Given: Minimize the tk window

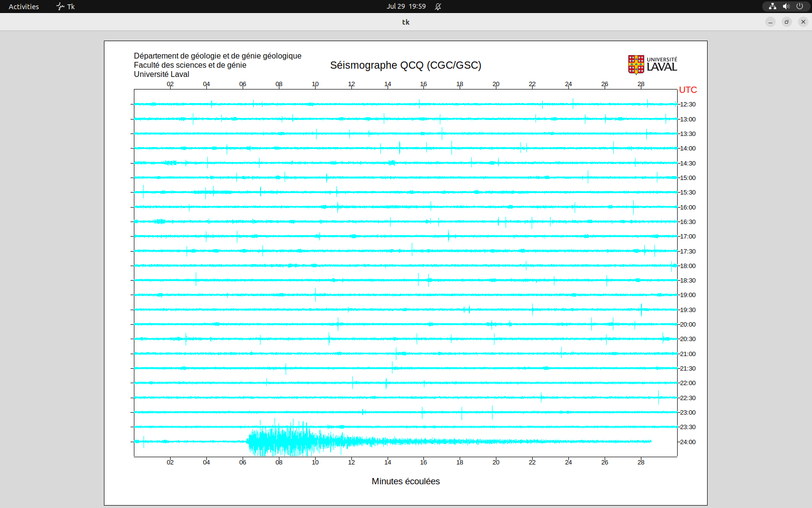Looking at the screenshot, I should point(770,22).
